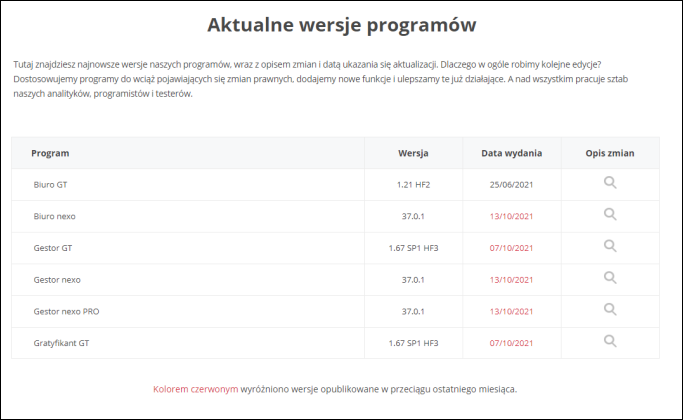The image size is (683, 420).
Task: Select the Biuro GT program name
Action: click(51, 185)
